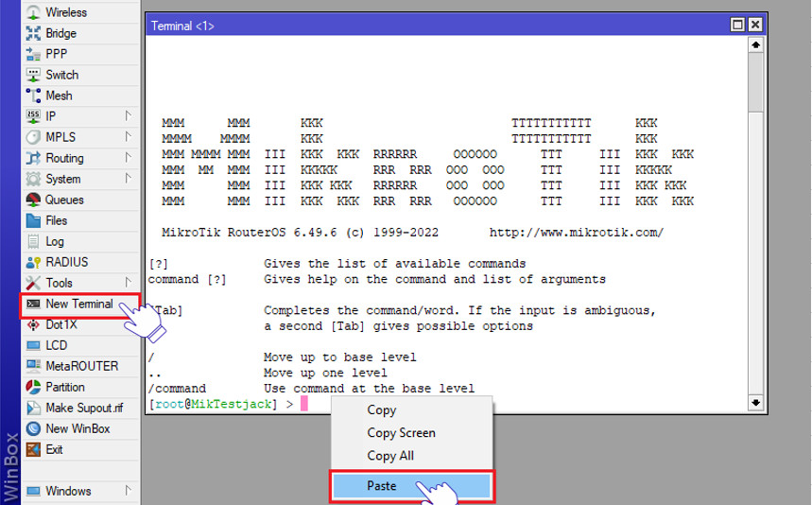Open the Files menu label

57,220
